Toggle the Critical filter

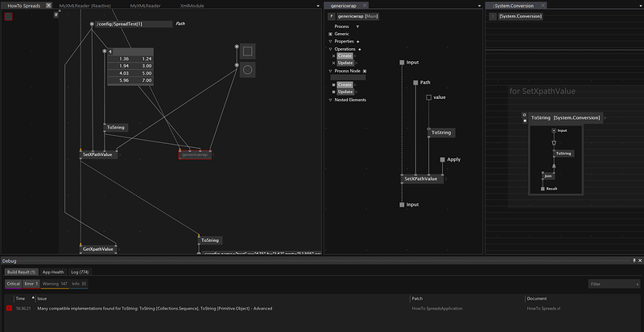pos(13,284)
